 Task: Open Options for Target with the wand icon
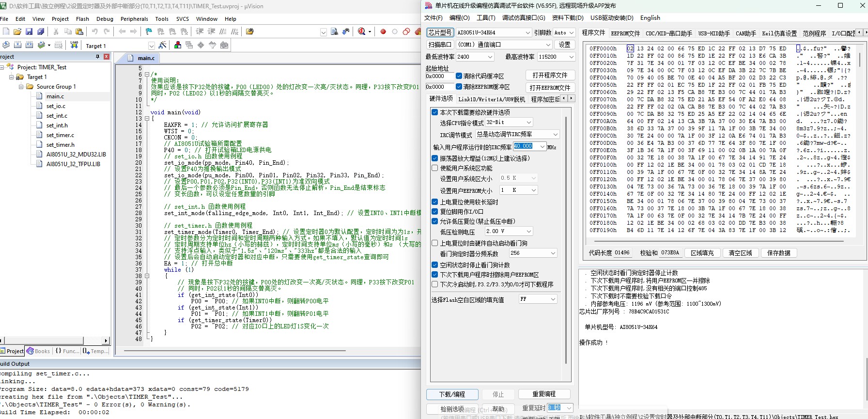[163, 45]
